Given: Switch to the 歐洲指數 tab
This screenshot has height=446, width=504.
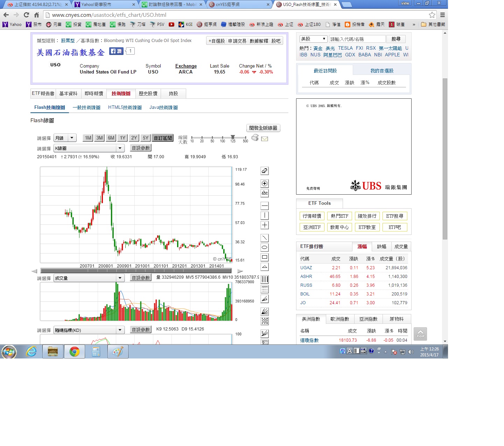Looking at the screenshot, I should (340, 319).
